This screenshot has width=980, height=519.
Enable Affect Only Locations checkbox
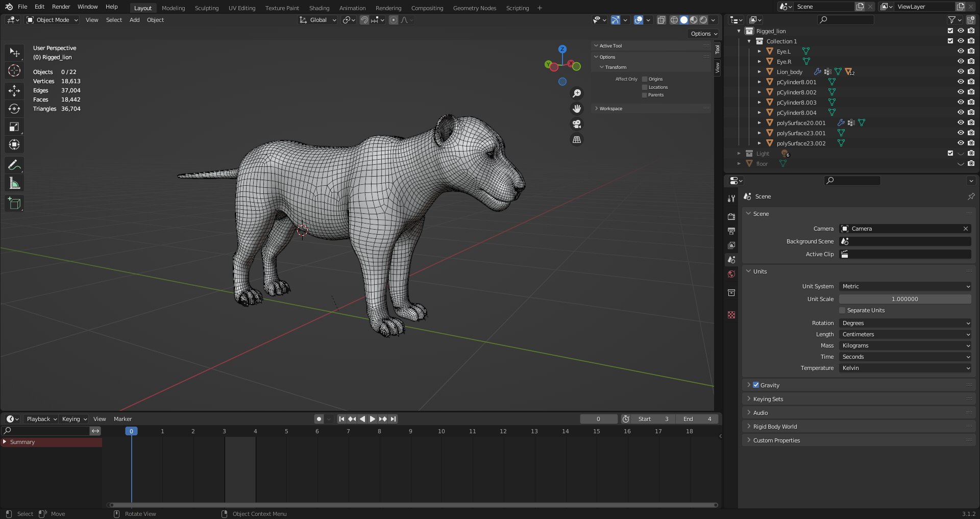click(645, 87)
